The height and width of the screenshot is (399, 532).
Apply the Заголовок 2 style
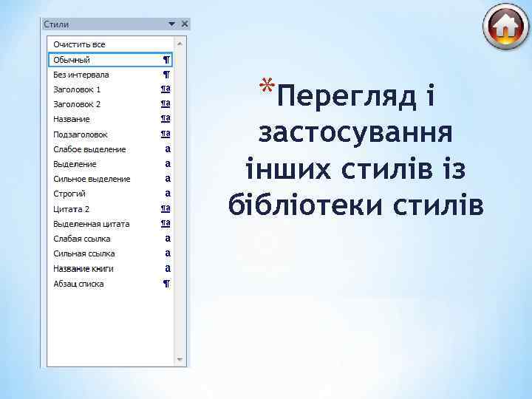click(111, 104)
